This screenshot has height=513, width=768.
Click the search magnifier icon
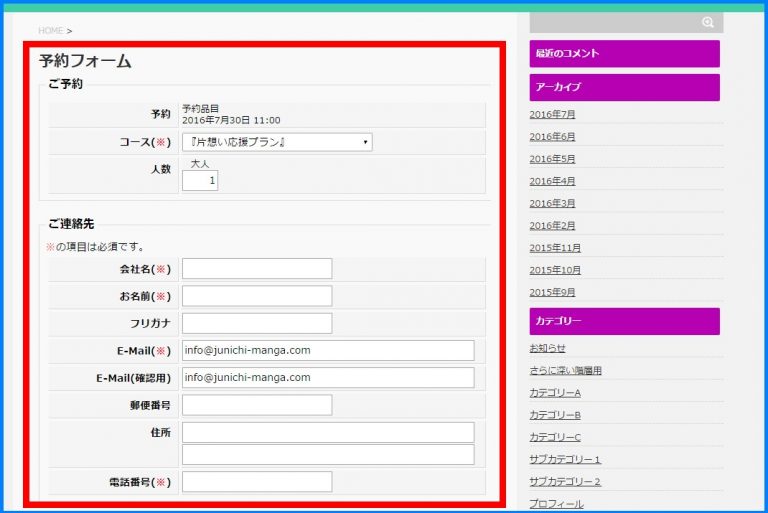point(708,22)
